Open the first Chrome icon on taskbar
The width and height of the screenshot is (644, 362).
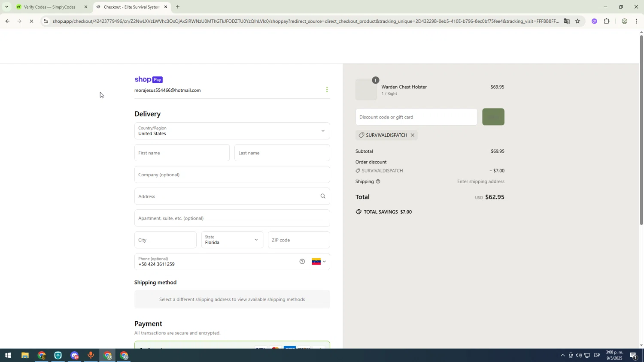[x=42, y=356]
